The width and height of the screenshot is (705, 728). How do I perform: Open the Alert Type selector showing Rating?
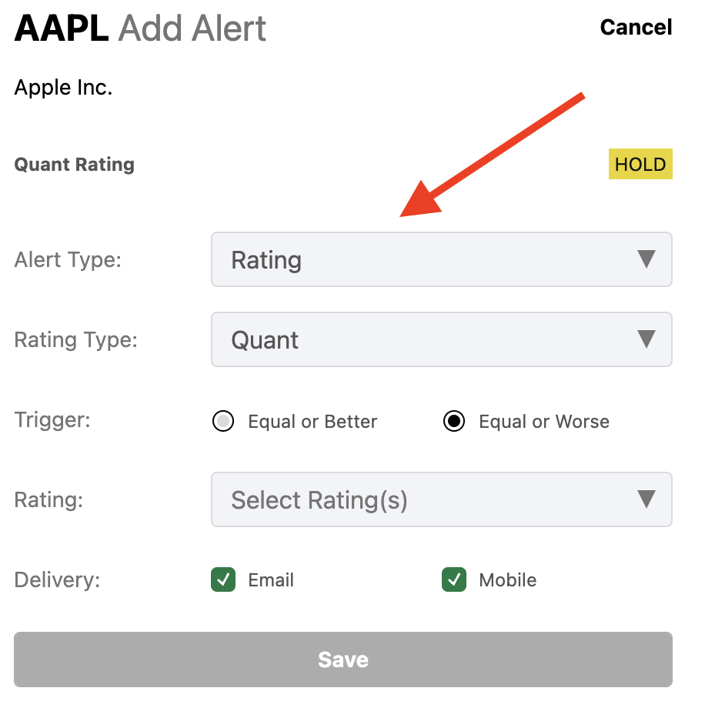pyautogui.click(x=442, y=259)
